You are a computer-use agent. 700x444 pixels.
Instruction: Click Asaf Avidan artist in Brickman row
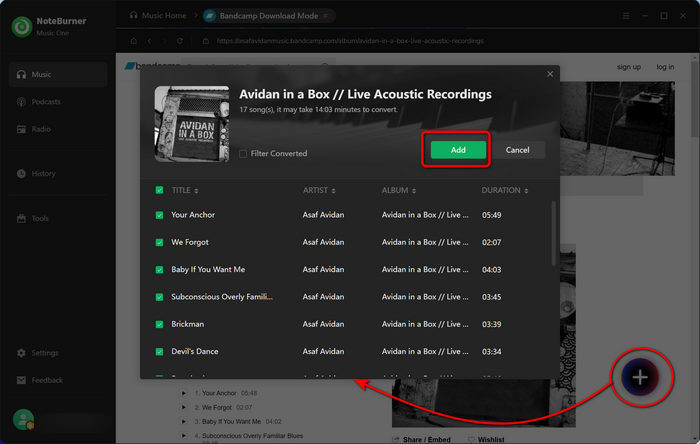point(323,324)
